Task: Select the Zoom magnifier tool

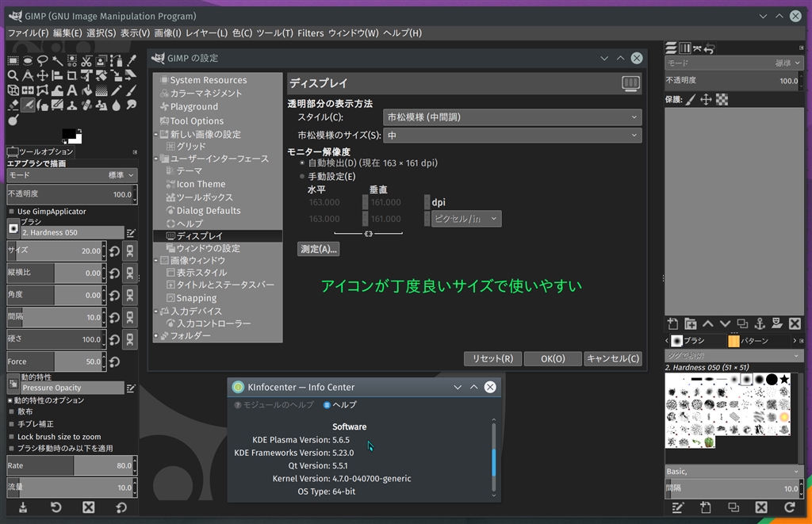Action: click(13, 75)
